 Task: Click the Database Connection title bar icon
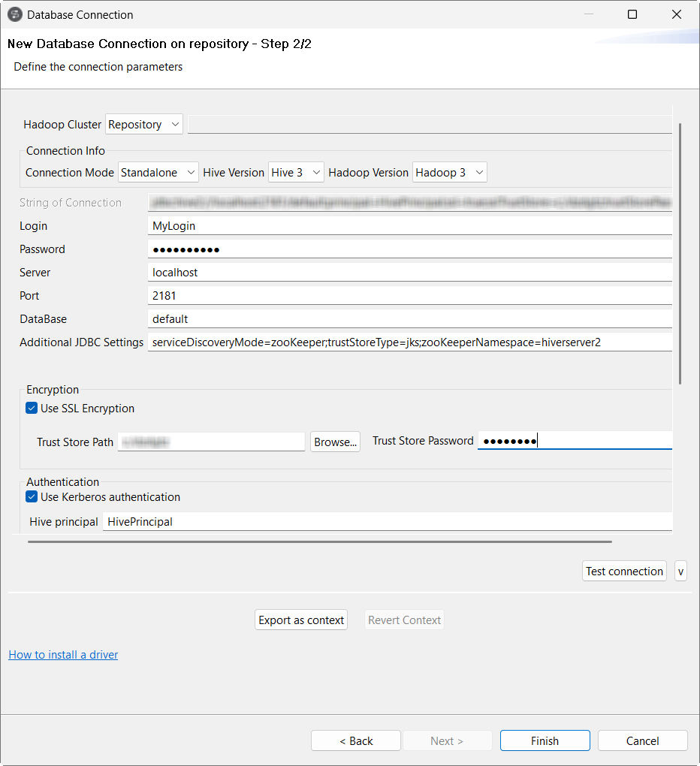[x=14, y=14]
